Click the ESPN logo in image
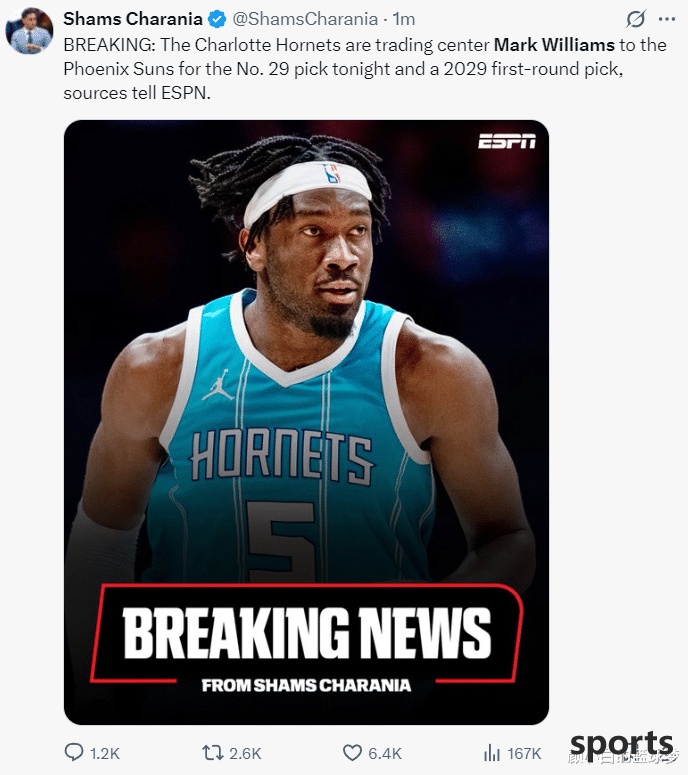688x775 pixels. [x=507, y=142]
